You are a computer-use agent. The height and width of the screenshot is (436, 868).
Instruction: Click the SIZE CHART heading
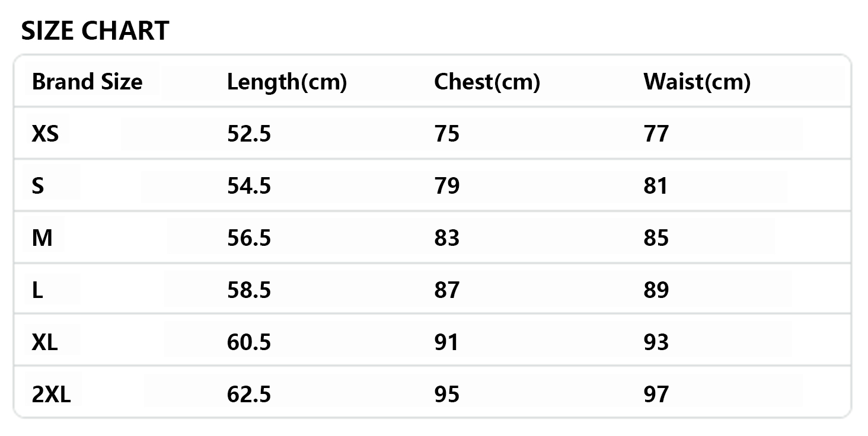95,31
